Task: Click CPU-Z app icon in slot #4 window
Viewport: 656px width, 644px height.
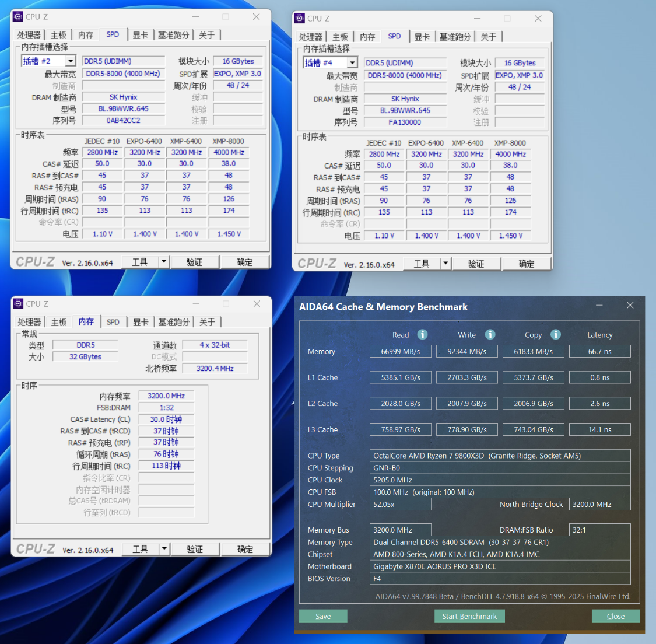Action: 300,19
